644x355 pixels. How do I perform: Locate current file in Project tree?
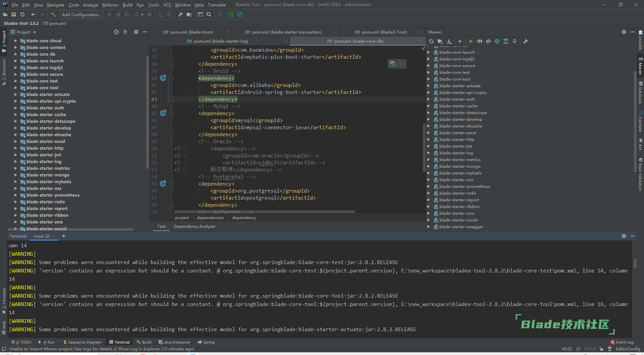pos(116,32)
